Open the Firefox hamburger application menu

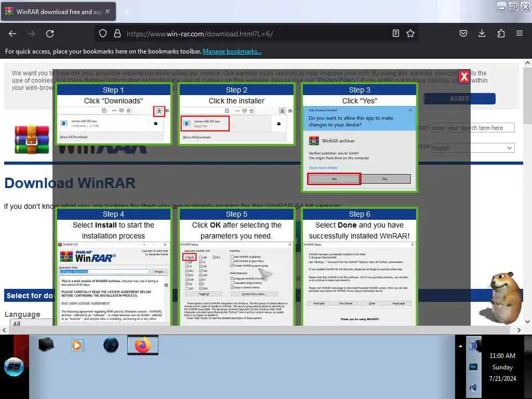click(x=520, y=33)
